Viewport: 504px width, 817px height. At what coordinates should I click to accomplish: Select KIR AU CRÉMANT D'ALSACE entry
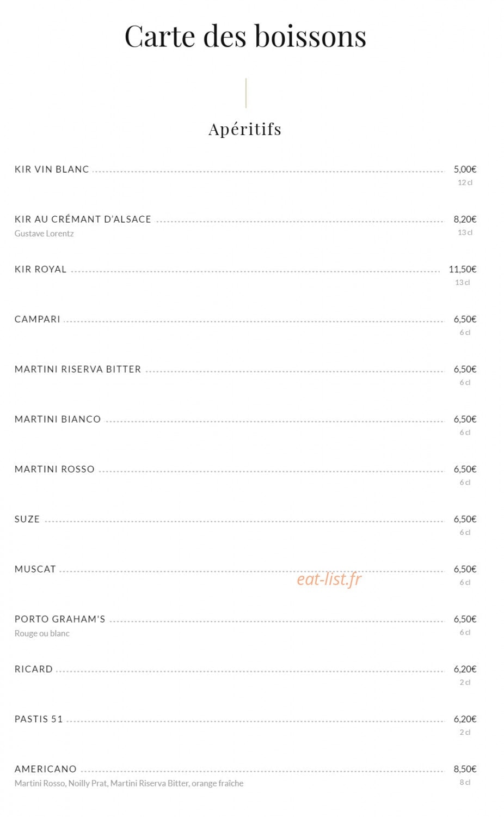click(x=83, y=219)
